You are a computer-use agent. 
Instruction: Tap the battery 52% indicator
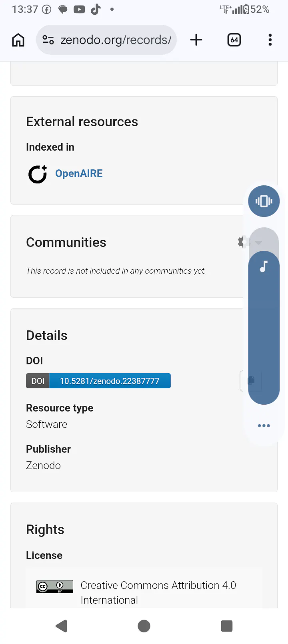(256, 9)
